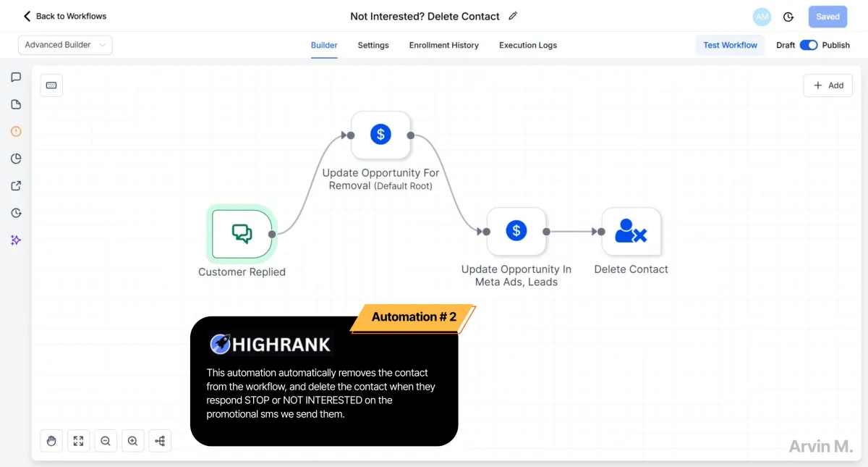Click the fit-to-screen icon
868x467 pixels.
[78, 440]
